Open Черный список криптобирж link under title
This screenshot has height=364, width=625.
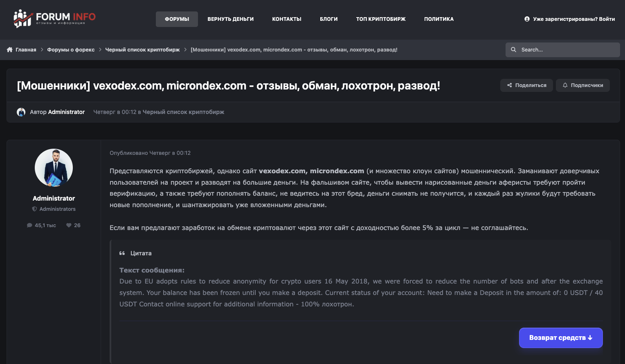point(183,112)
